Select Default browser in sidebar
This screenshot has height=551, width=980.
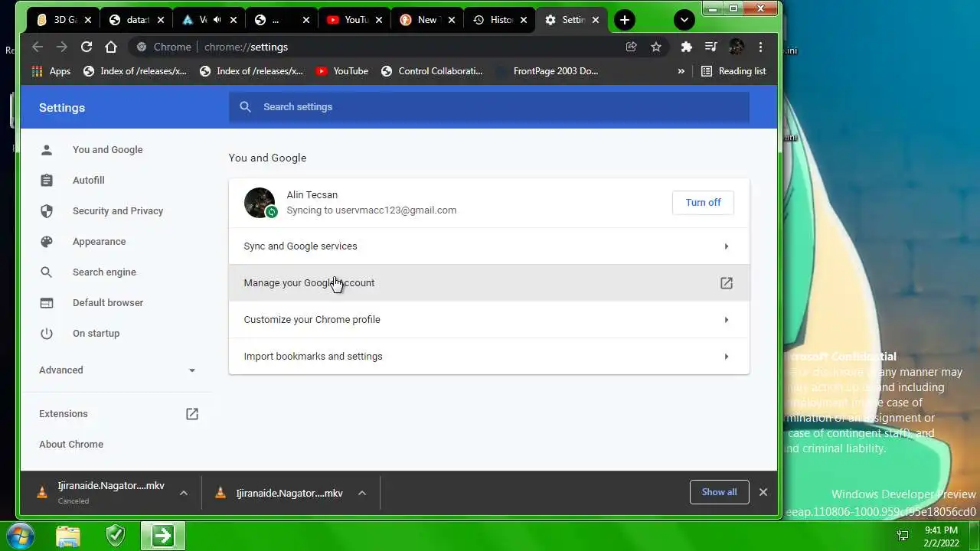point(107,303)
